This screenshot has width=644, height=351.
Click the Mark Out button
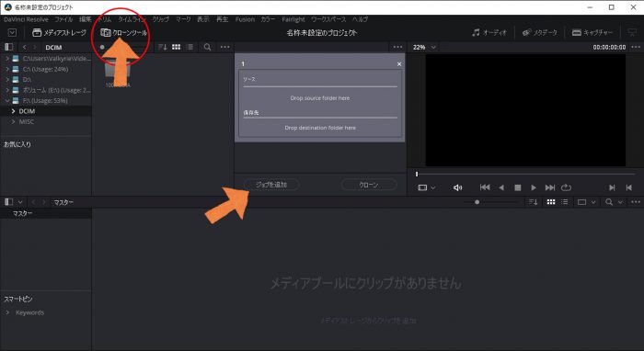tap(628, 187)
